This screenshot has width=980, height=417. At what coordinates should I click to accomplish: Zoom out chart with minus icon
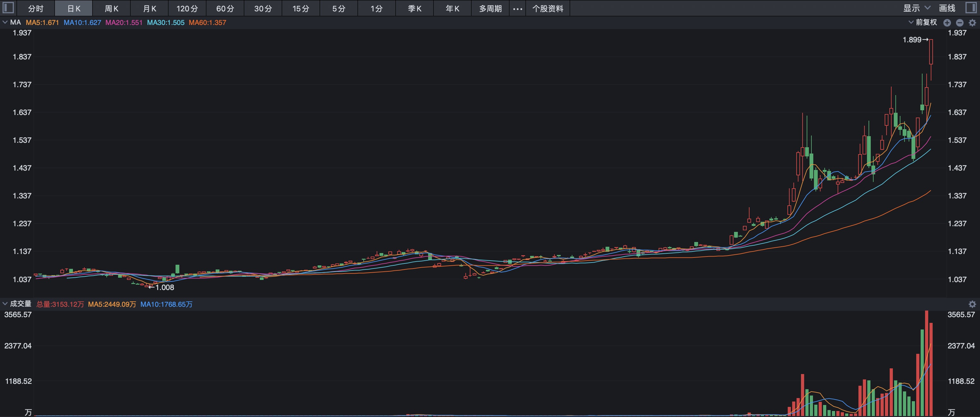(x=960, y=23)
